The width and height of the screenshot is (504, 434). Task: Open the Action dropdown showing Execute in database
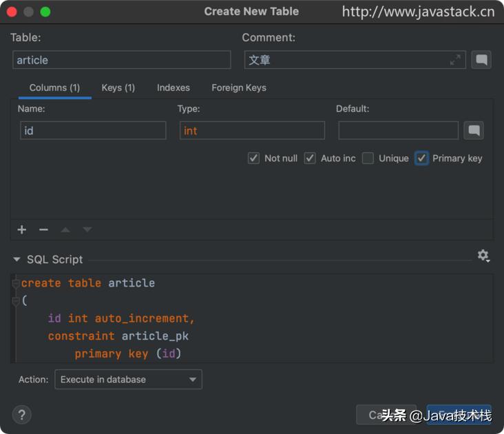point(129,380)
